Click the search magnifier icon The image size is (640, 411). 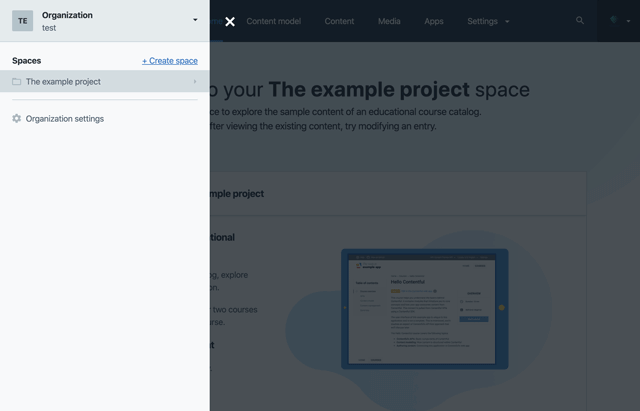click(580, 20)
